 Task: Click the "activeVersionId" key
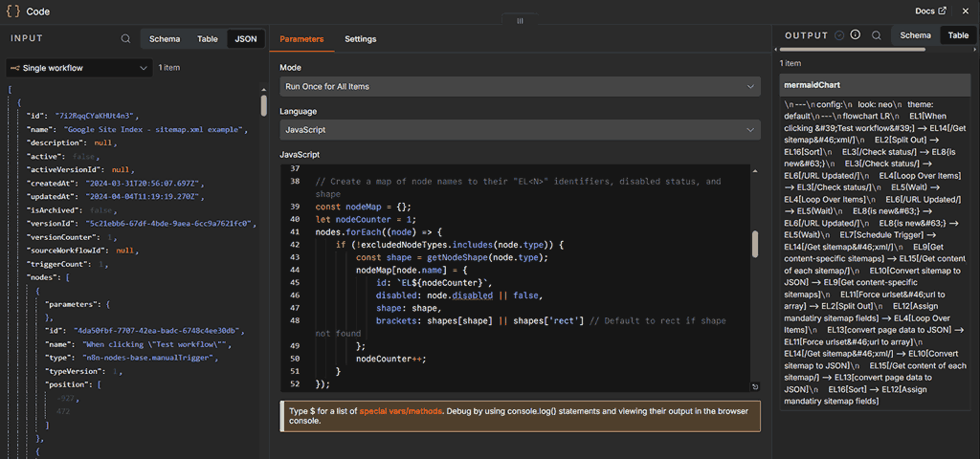(x=64, y=169)
